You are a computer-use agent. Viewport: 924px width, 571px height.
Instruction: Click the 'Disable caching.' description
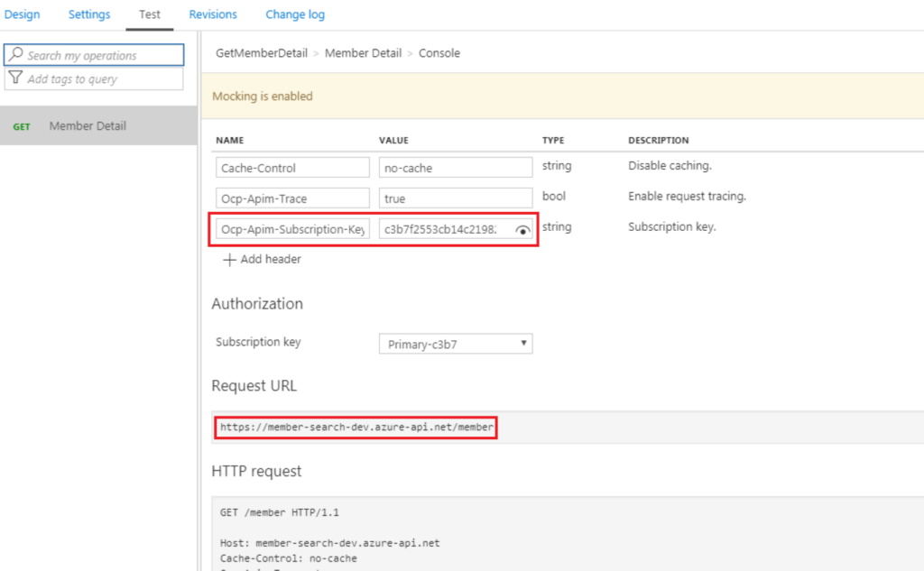click(670, 166)
